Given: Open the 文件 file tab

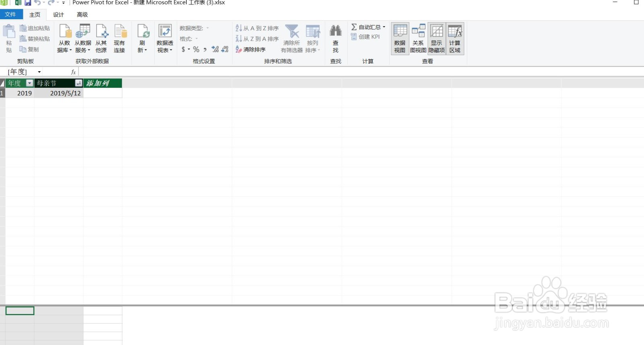Looking at the screenshot, I should (10, 14).
